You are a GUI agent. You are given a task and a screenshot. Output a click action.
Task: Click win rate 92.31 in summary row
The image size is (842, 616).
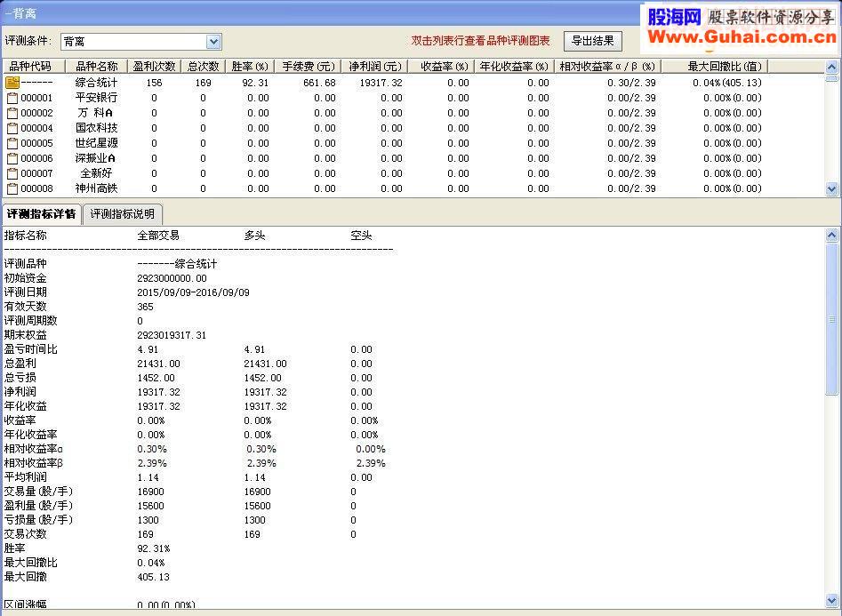pos(255,83)
